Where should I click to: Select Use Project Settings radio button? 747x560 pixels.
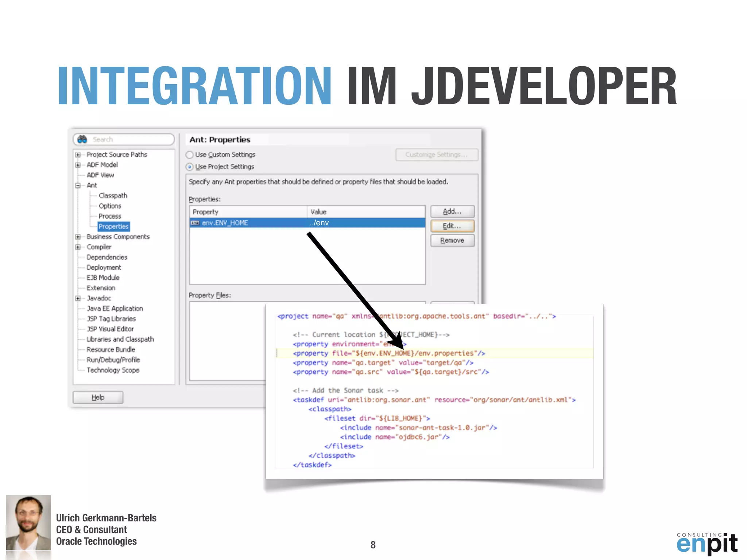click(x=189, y=167)
